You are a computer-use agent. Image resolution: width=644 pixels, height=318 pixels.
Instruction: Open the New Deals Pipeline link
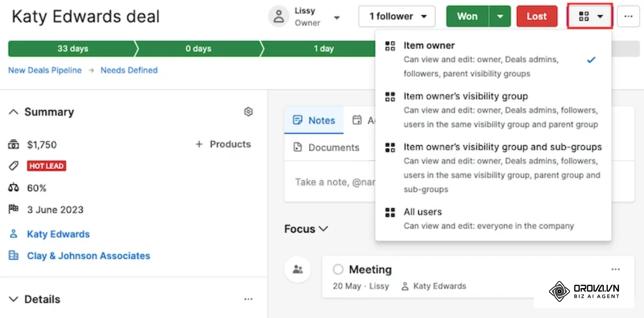pos(45,70)
